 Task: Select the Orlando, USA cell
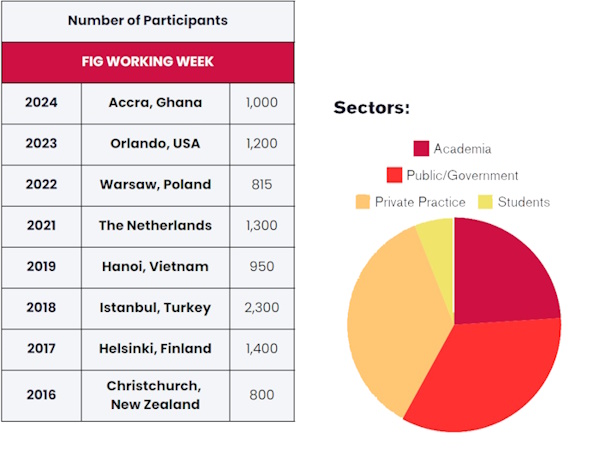click(x=155, y=143)
